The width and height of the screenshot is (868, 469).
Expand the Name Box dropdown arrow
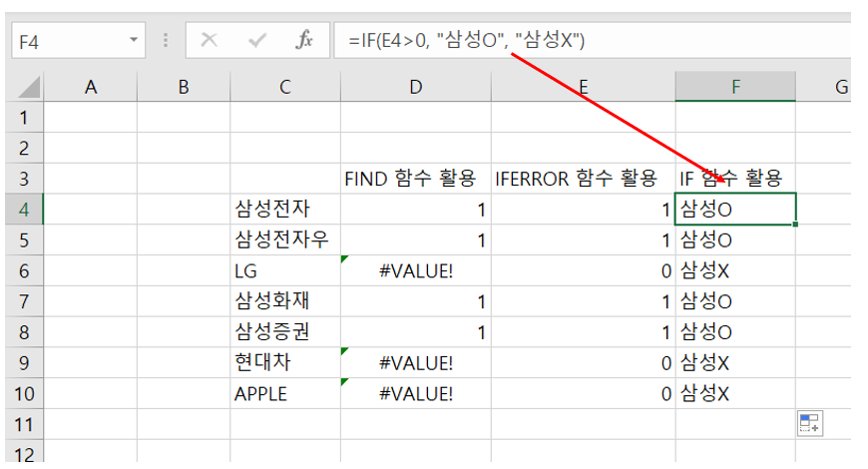click(134, 40)
